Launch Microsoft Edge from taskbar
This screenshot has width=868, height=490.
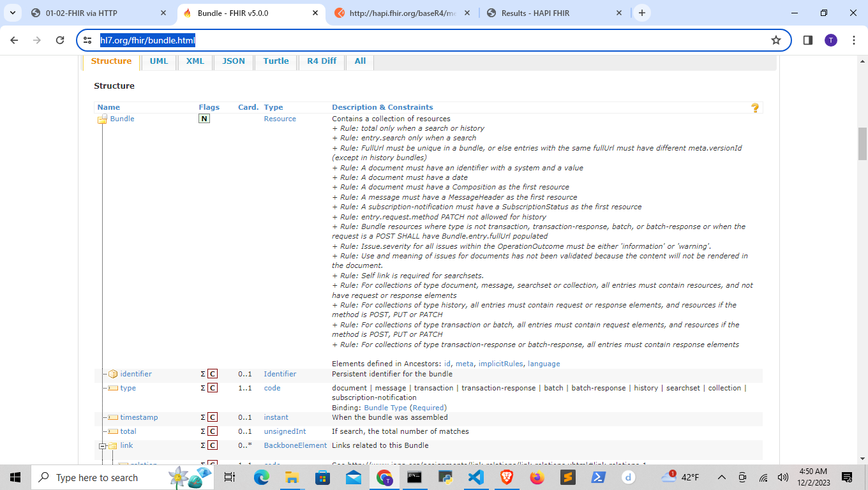(262, 477)
